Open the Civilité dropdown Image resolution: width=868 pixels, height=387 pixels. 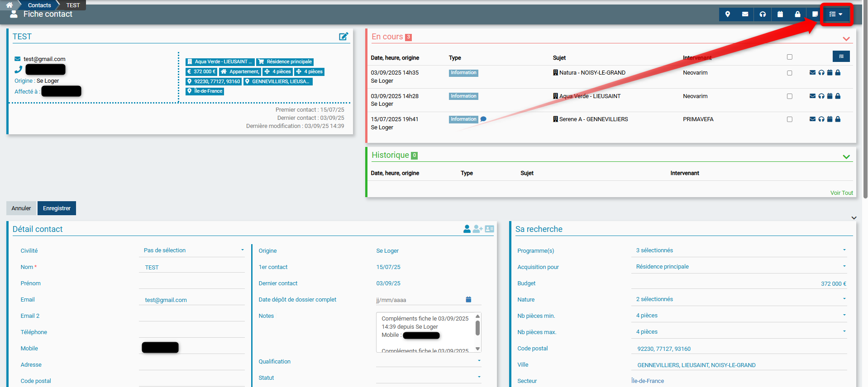[193, 250]
